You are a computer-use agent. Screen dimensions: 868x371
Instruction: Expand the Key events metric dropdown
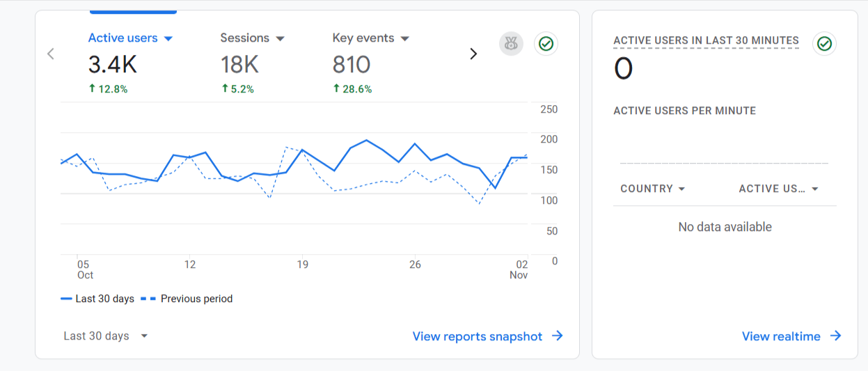click(x=404, y=38)
